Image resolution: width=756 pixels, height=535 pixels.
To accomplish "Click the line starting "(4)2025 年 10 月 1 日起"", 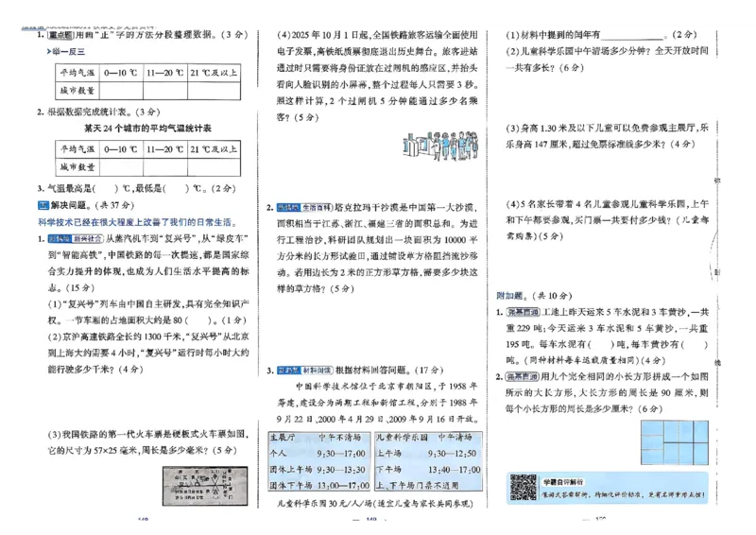I will [377, 35].
